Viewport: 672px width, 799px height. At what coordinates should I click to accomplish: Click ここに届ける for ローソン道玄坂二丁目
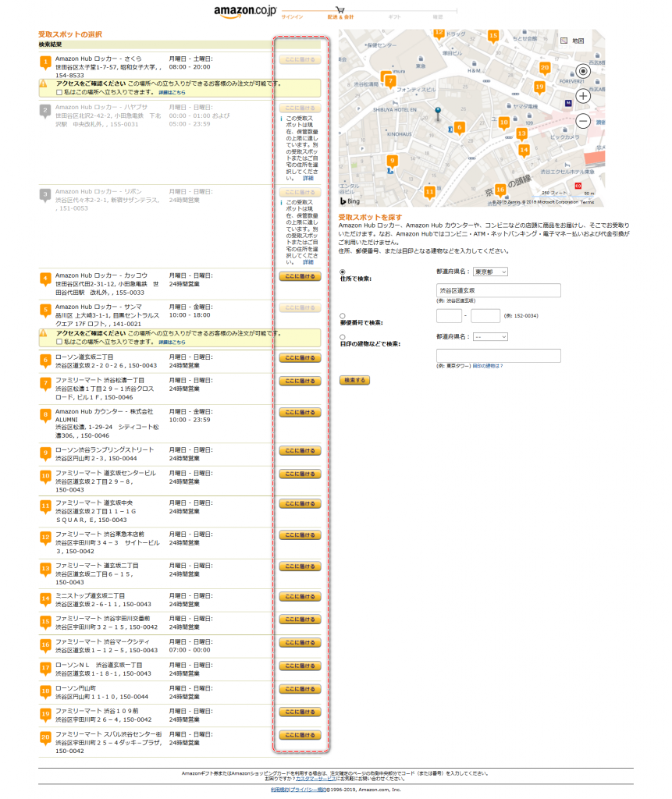pos(300,358)
